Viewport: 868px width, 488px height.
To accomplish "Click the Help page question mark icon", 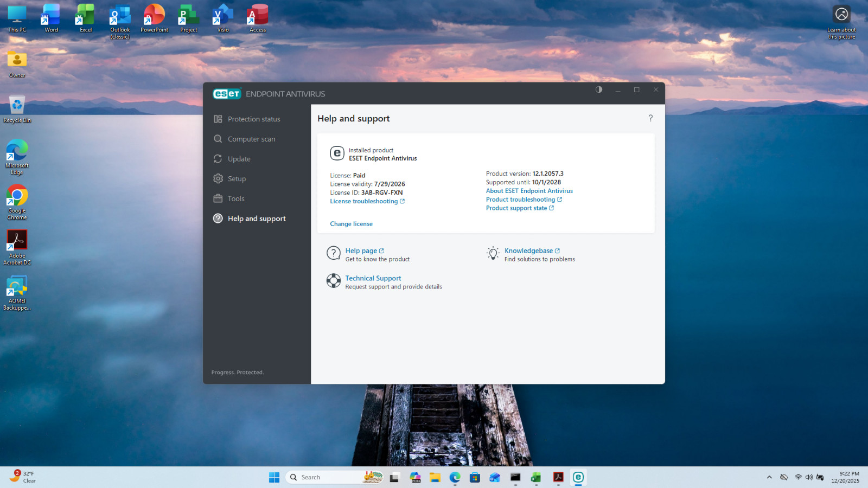I will [x=333, y=253].
